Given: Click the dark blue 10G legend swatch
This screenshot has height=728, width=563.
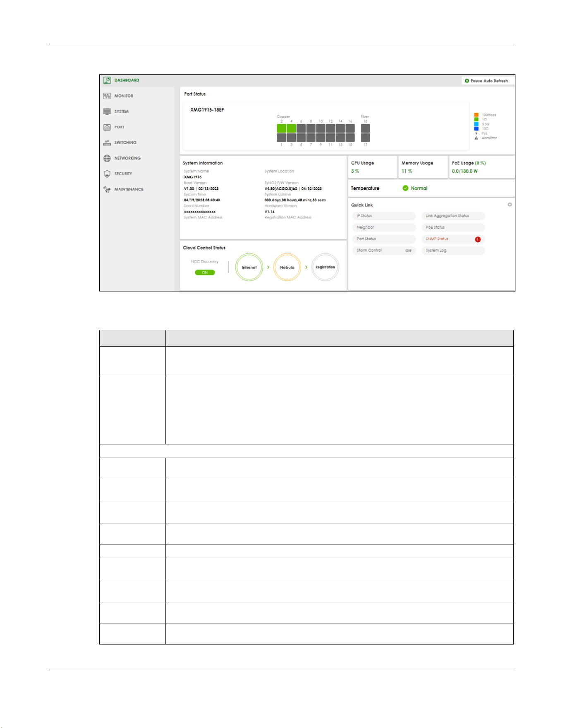Looking at the screenshot, I should tap(476, 129).
